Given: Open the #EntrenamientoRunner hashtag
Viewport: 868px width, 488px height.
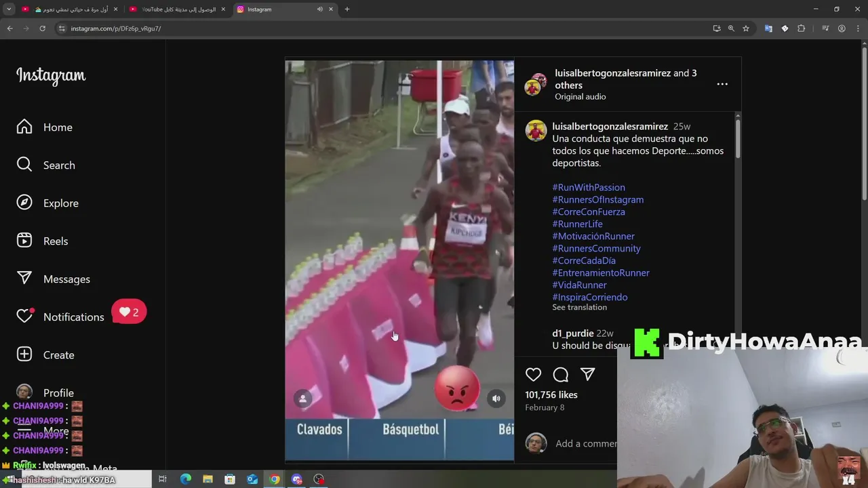Looking at the screenshot, I should pos(601,272).
